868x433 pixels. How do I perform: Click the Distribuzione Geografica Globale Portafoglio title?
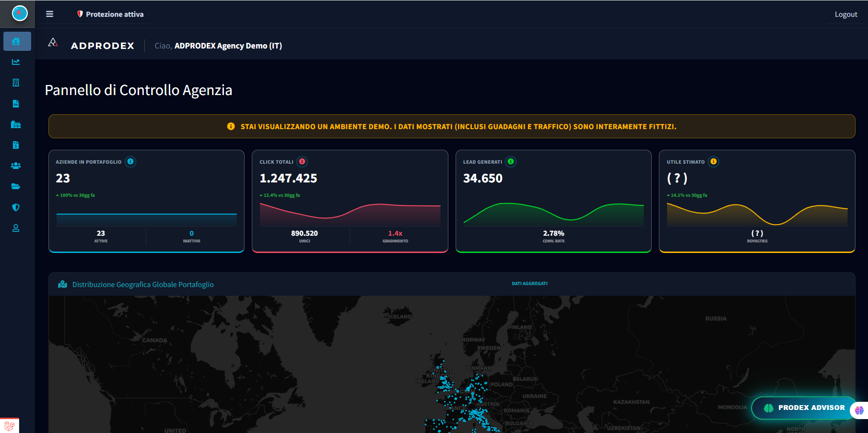click(x=143, y=285)
